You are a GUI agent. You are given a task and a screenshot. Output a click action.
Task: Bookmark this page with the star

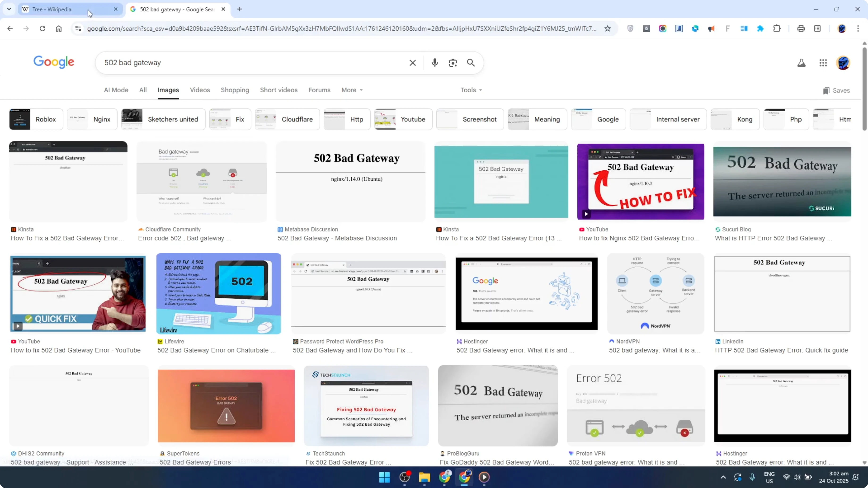pos(607,28)
